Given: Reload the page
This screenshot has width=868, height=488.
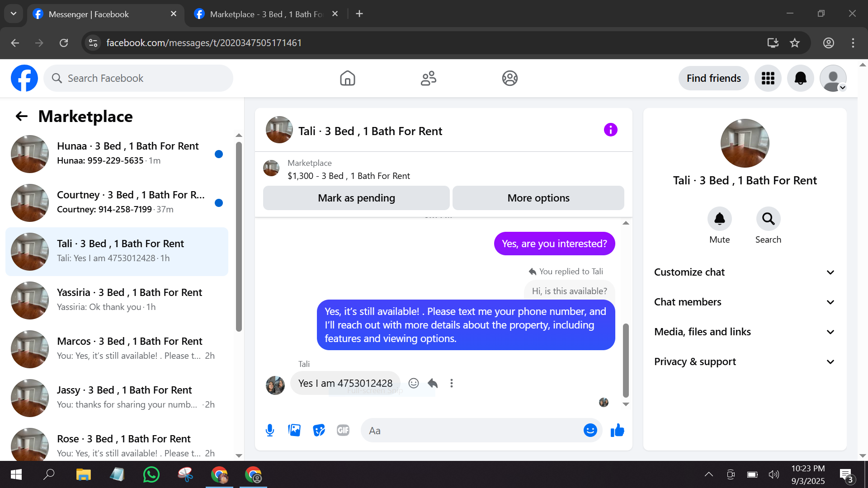Looking at the screenshot, I should (x=64, y=43).
